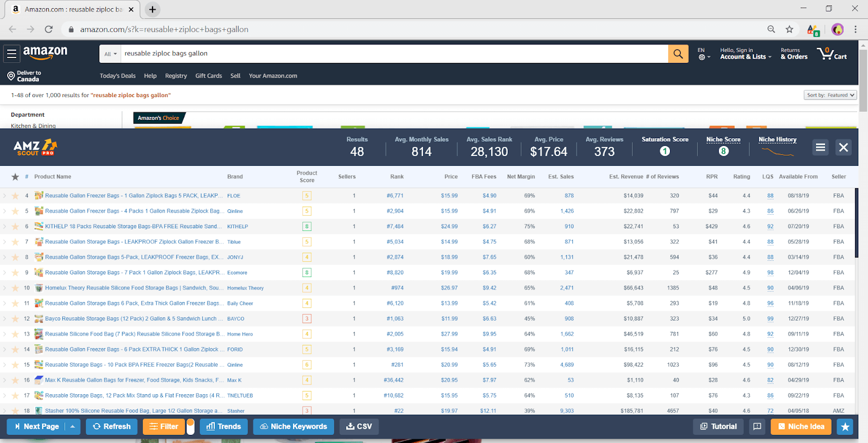Expand row 16 Max K product details
This screenshot has width=868, height=443.
[x=5, y=380]
